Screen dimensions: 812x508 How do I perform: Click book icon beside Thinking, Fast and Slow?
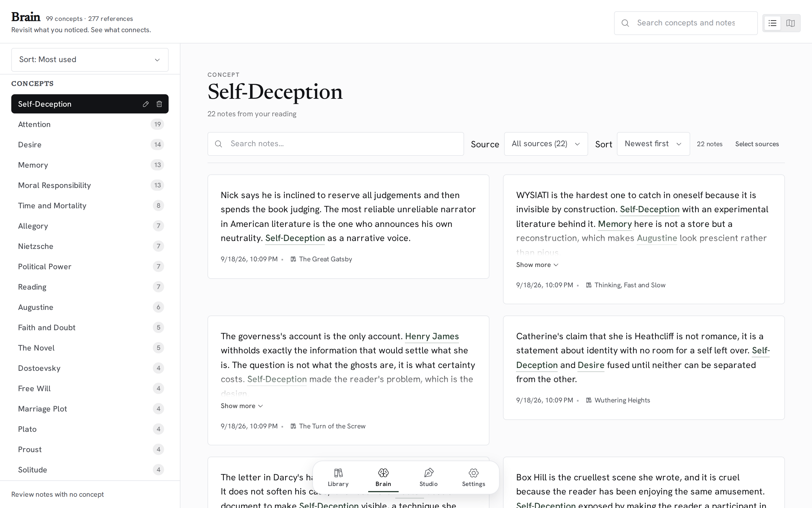(588, 285)
